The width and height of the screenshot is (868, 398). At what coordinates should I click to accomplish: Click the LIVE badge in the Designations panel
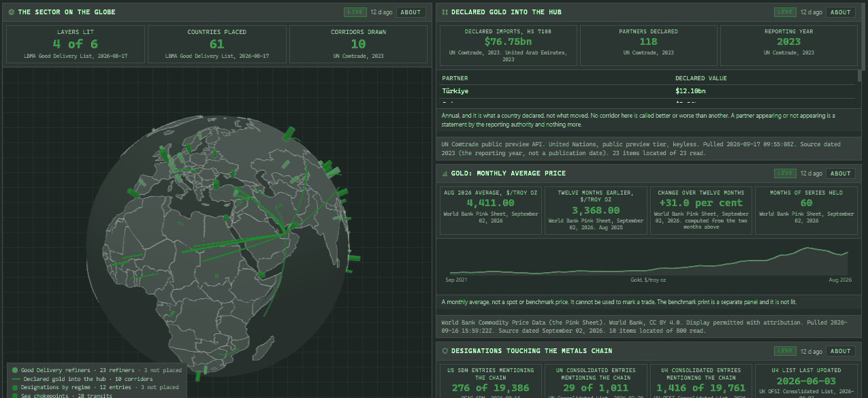pyautogui.click(x=785, y=351)
